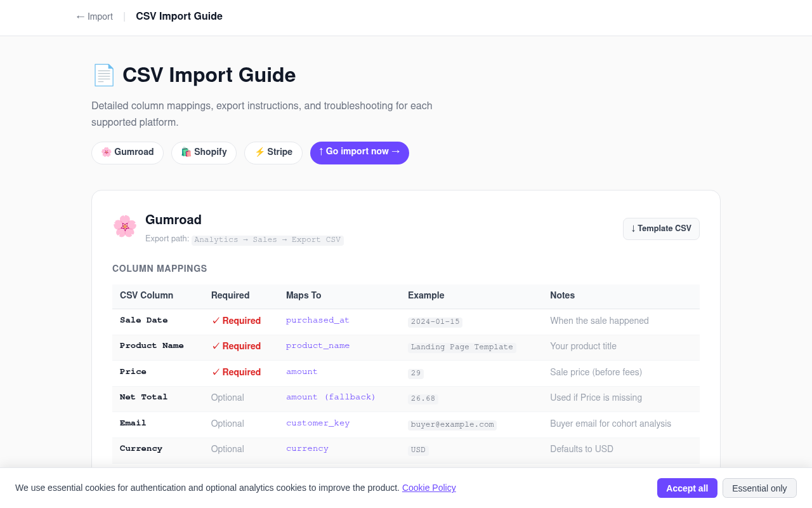Click the 26.68 example value
The image size is (812, 508).
[423, 399]
